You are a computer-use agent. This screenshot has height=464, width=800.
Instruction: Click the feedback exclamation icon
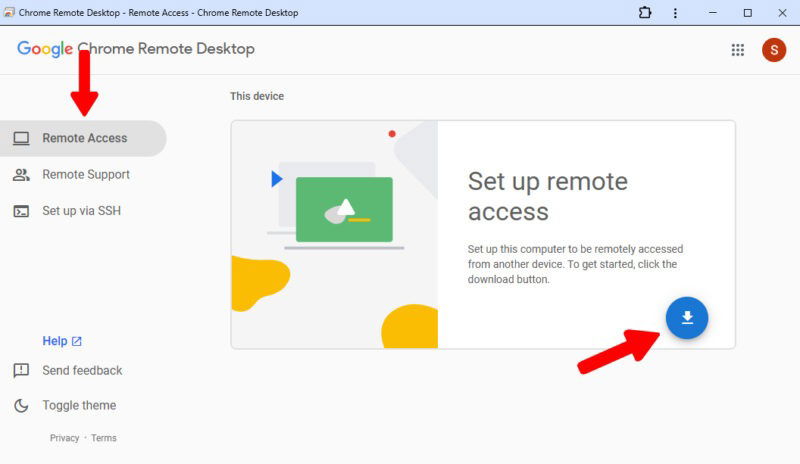pyautogui.click(x=21, y=371)
